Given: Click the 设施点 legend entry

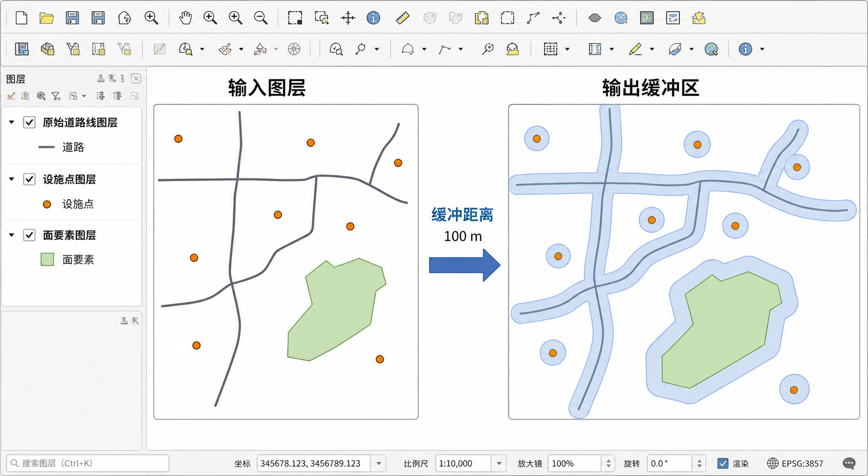Looking at the screenshot, I should point(78,204).
